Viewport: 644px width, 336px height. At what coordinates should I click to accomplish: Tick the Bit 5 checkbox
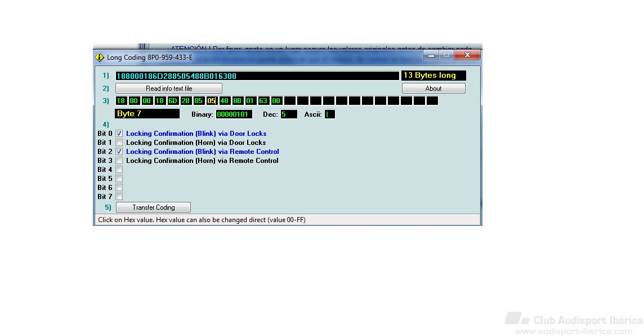(119, 179)
